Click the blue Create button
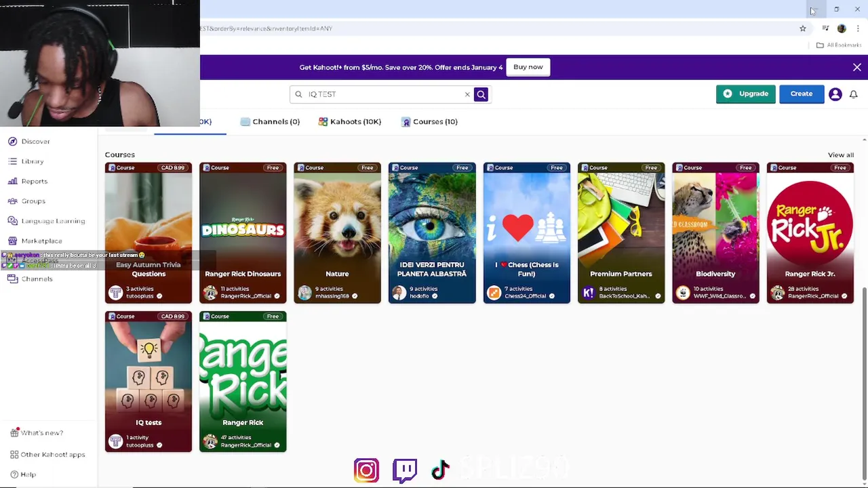Image resolution: width=868 pixels, height=488 pixels. [x=801, y=94]
